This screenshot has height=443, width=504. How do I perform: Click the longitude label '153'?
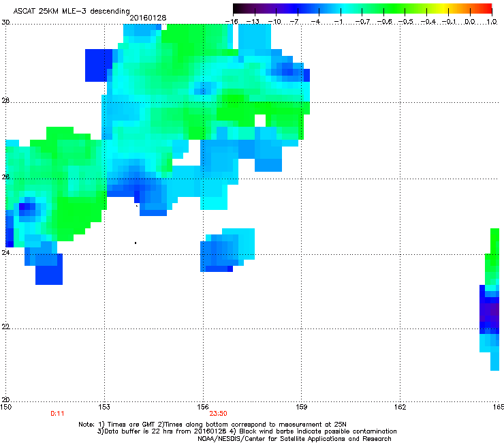[x=104, y=407]
